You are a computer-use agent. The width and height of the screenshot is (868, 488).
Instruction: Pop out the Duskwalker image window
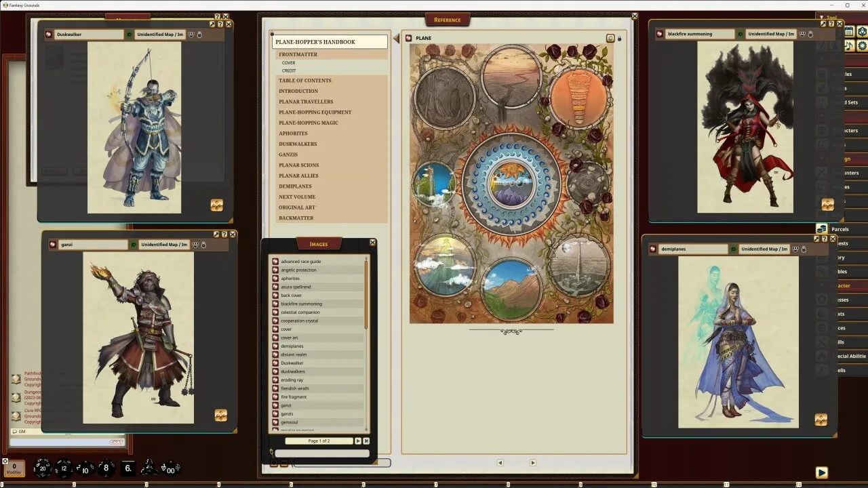click(x=212, y=24)
